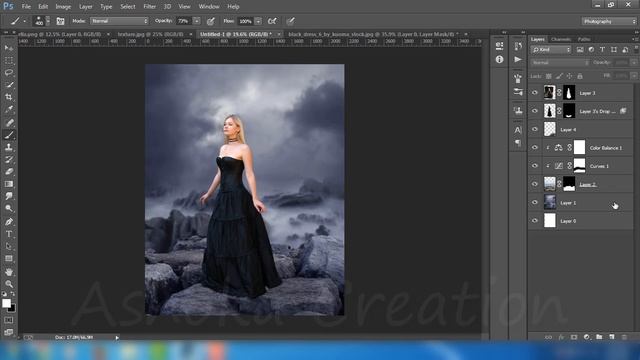Open the brush panel toggle icon
Screen dimensions: 640x360
click(60, 21)
